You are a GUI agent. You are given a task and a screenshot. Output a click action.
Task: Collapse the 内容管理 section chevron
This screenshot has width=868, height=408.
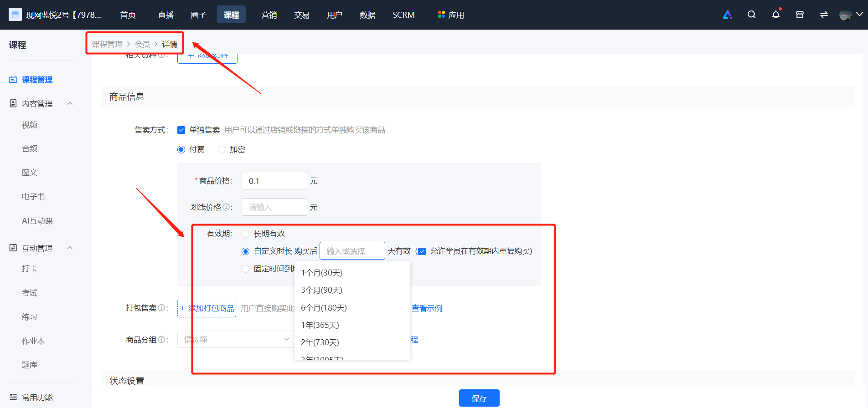[70, 103]
